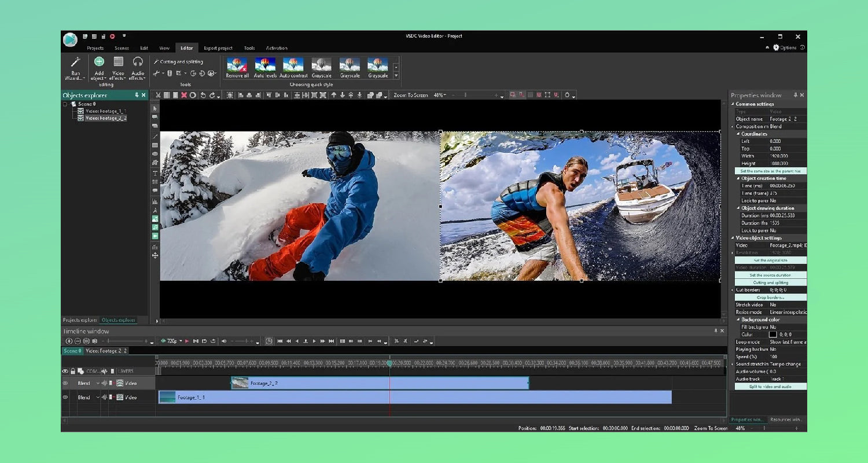Open Video effects in the ribbon

(119, 68)
